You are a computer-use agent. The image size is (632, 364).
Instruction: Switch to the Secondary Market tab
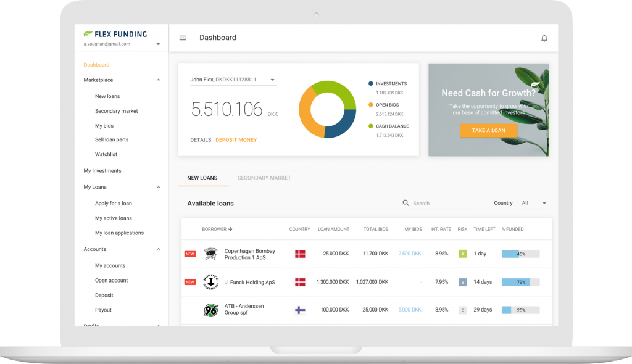click(x=264, y=178)
